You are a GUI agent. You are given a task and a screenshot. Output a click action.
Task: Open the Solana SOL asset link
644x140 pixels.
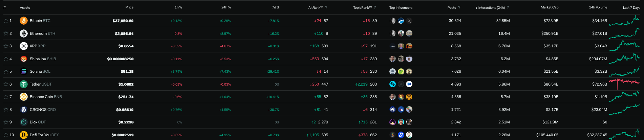tap(40, 71)
